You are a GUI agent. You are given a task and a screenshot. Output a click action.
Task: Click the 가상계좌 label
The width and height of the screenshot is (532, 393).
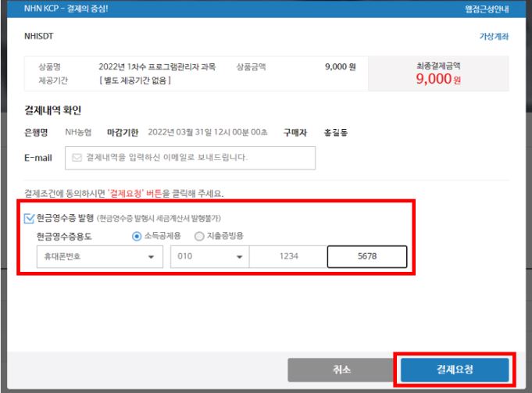(x=494, y=36)
